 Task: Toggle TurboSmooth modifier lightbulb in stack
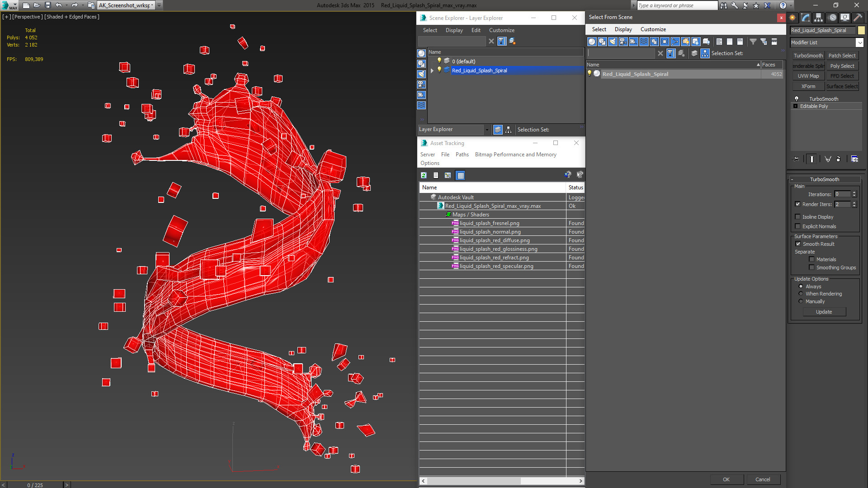click(x=797, y=99)
